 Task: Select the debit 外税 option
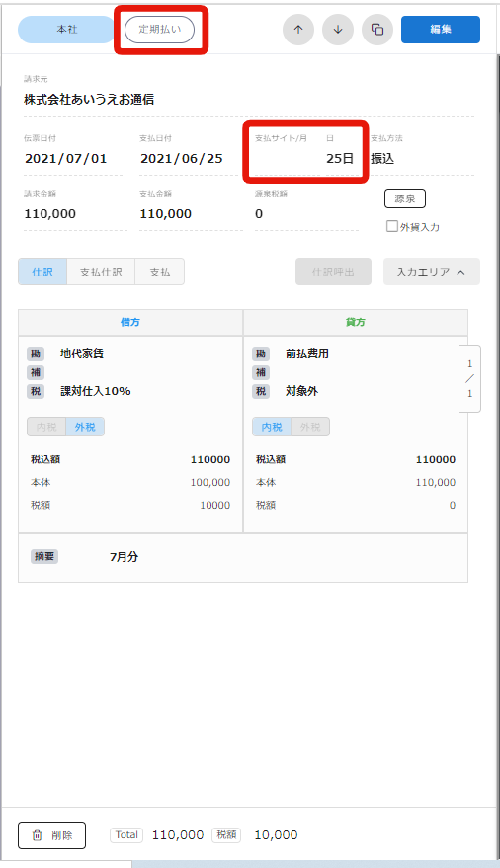[85, 427]
